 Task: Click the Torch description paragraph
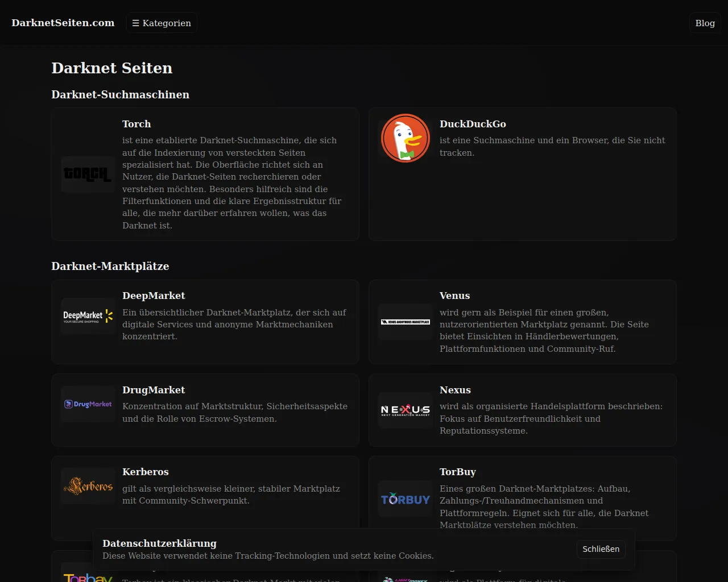pos(233,183)
